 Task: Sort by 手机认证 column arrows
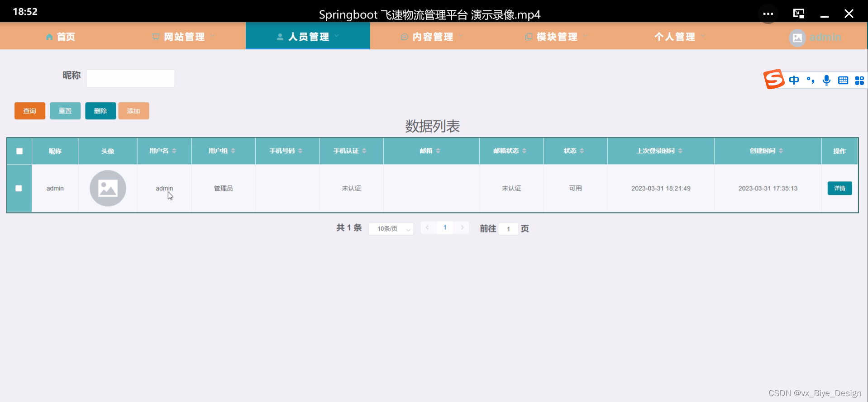pyautogui.click(x=364, y=151)
